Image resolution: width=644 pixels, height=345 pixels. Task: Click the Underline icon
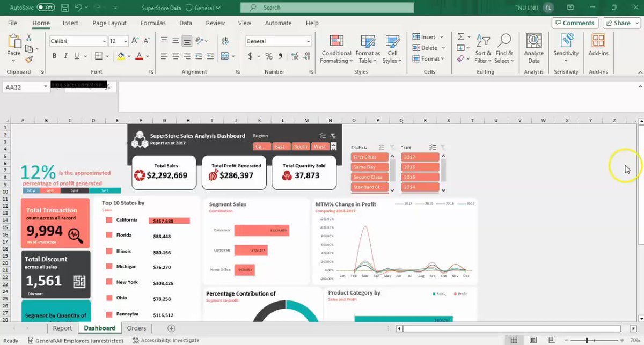tap(77, 56)
